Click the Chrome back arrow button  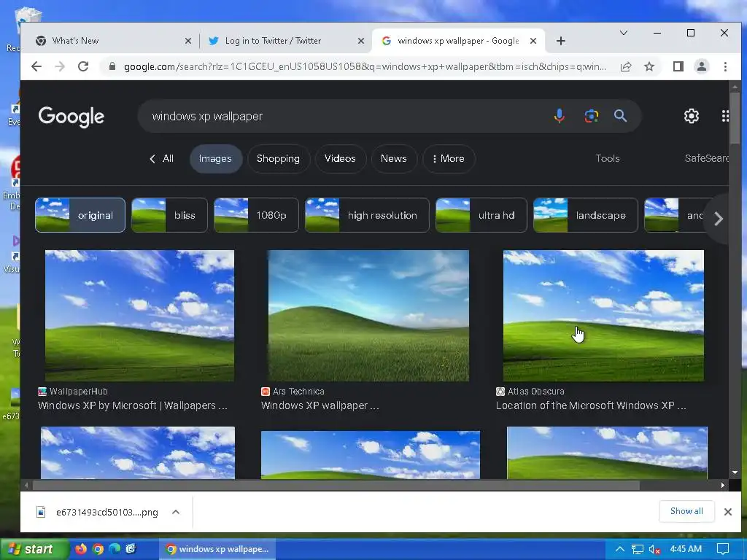[x=36, y=66]
